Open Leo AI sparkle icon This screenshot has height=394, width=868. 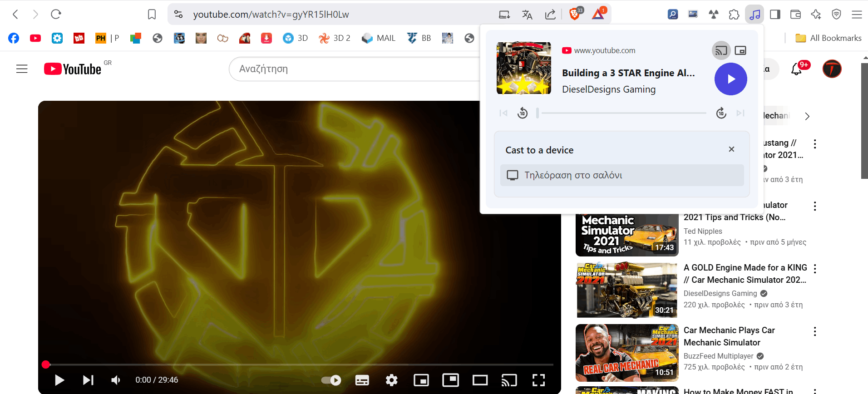pos(816,15)
